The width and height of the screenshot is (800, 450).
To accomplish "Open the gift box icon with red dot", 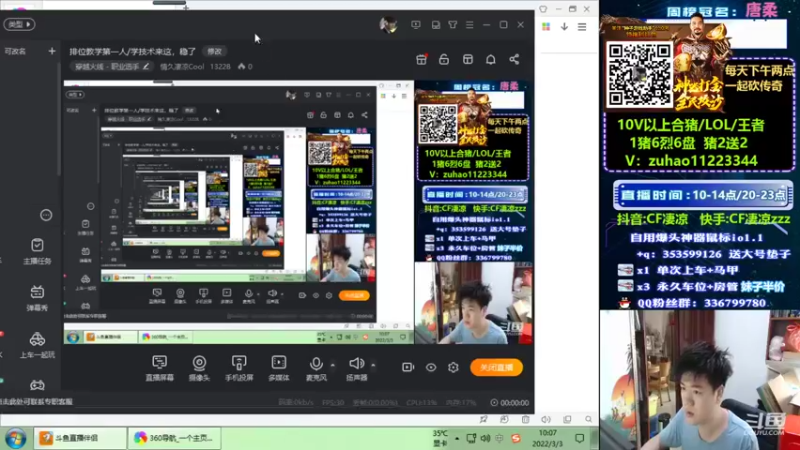I will 421,60.
